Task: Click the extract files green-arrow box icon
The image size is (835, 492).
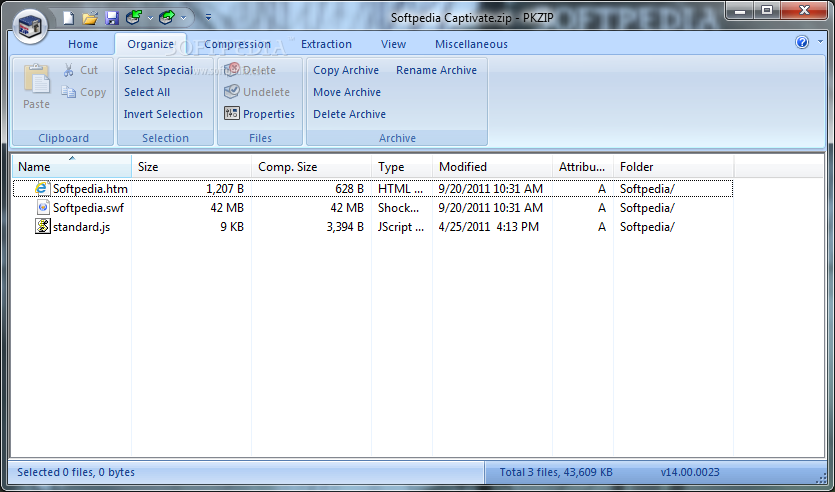Action: (167, 18)
